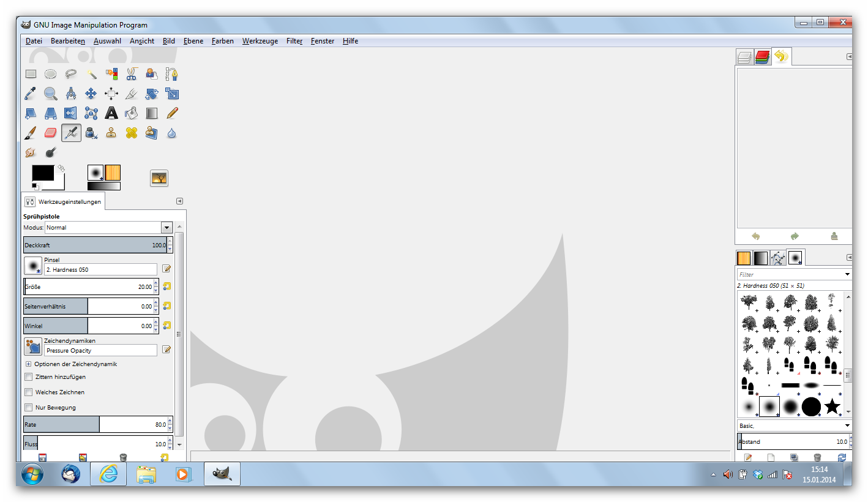Select the Fuzzy Select magic wand tool

point(91,74)
